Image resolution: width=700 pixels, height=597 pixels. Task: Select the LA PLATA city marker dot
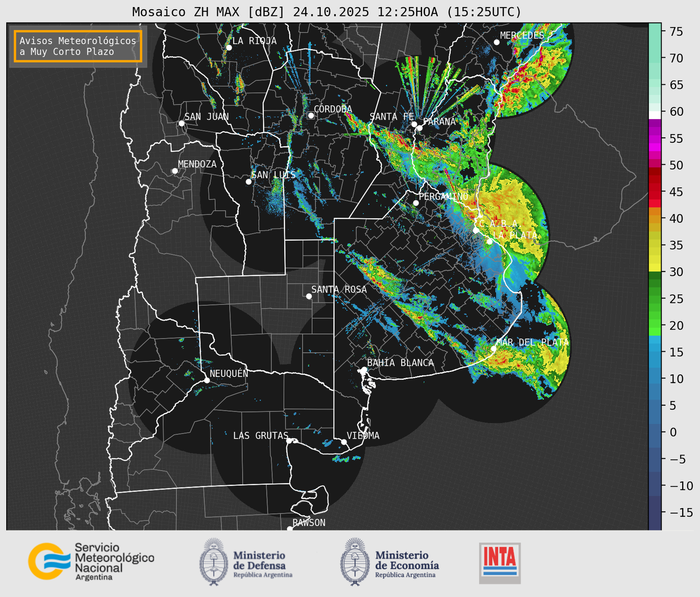[490, 242]
